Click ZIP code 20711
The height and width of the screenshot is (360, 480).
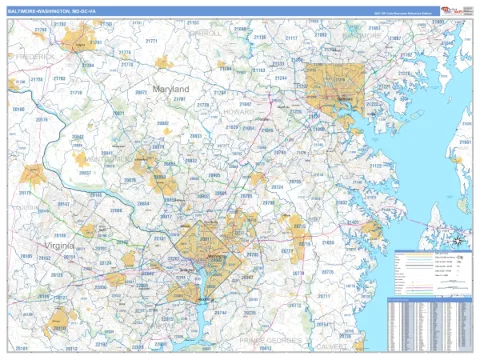pos(324,296)
